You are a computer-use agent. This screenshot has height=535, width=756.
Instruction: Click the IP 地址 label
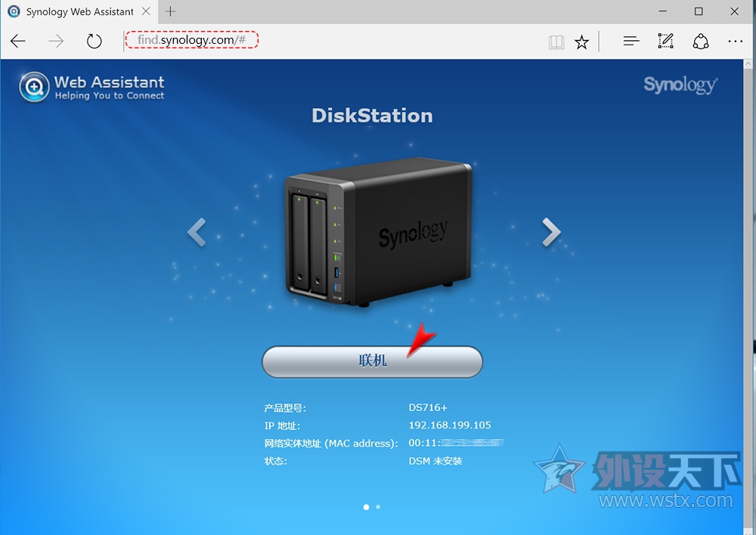coord(282,426)
